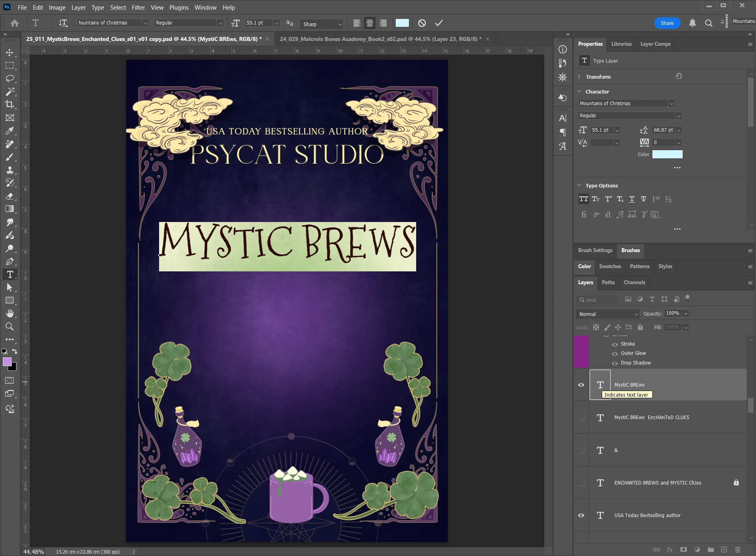Select the Lasso tool
The width and height of the screenshot is (756, 556).
click(10, 78)
